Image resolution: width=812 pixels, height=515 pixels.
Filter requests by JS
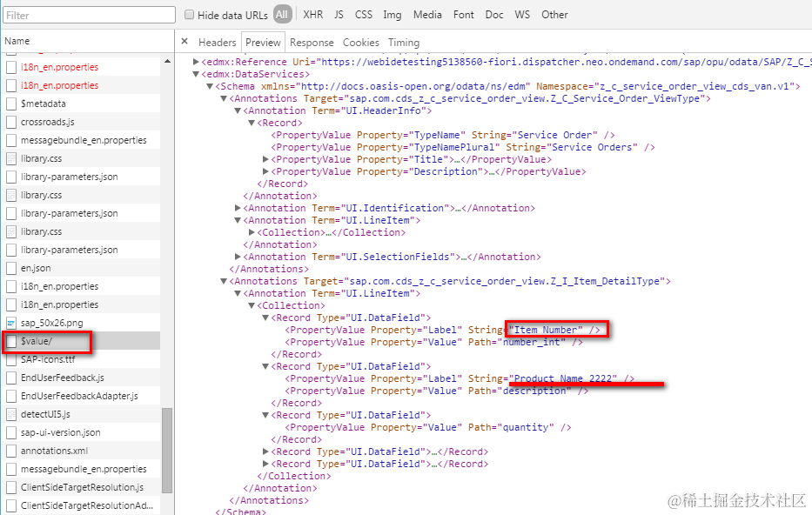pyautogui.click(x=339, y=15)
